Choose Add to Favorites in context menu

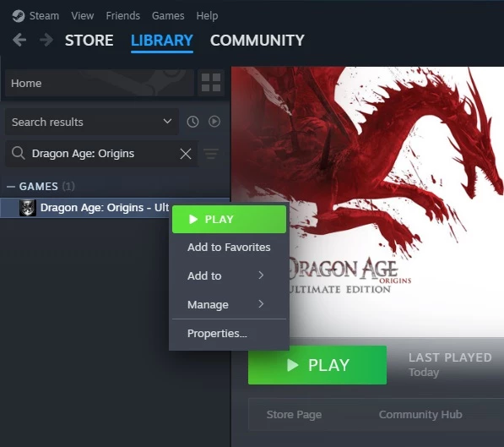coord(229,247)
